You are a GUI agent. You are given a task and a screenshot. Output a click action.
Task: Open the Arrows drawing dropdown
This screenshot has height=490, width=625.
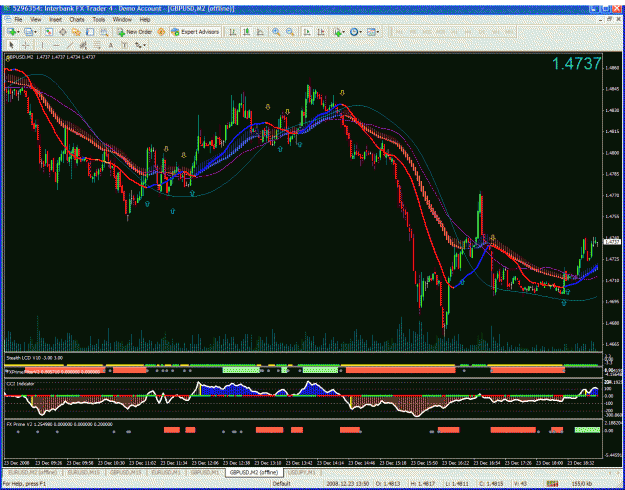[x=140, y=45]
